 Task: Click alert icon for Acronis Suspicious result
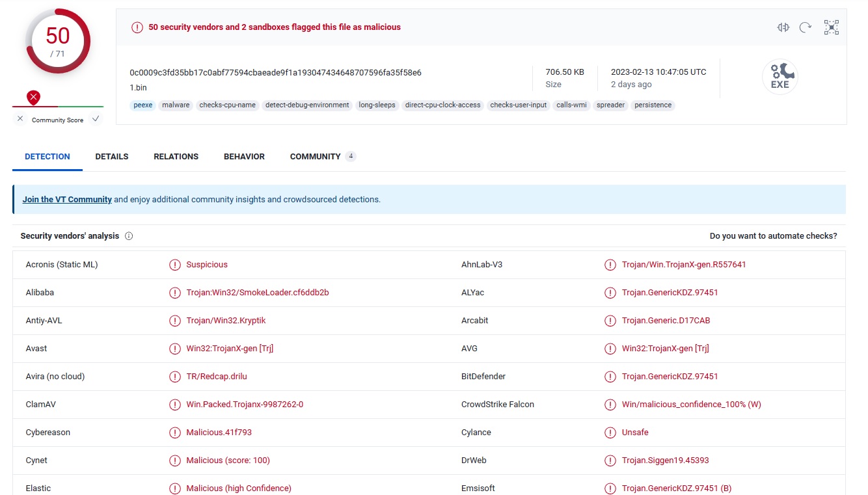pos(175,265)
